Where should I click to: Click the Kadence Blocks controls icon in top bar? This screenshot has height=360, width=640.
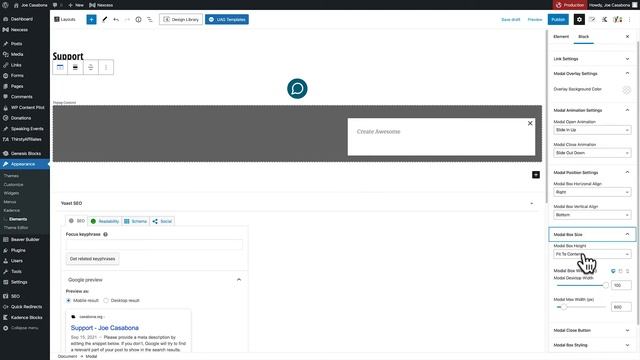pos(604,19)
